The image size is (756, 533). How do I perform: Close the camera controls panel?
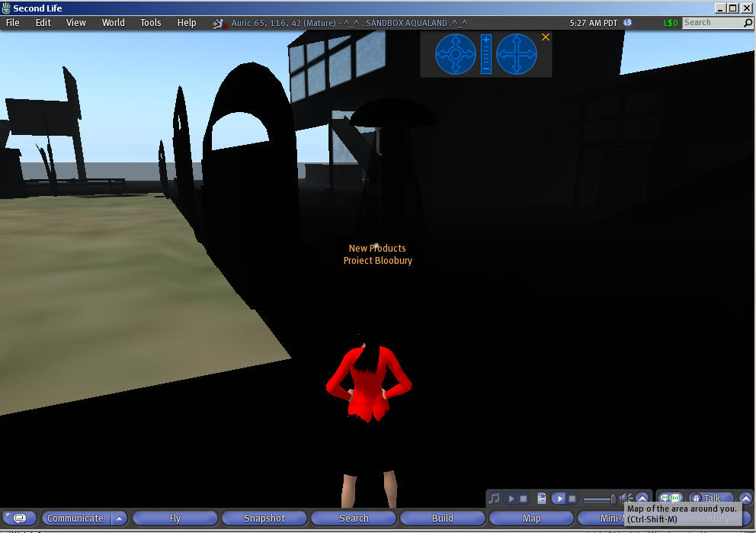coord(546,37)
